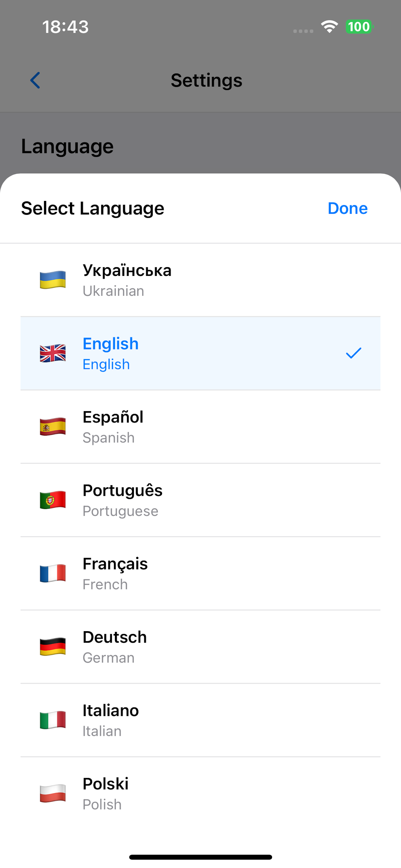Select Українська as the language
The height and width of the screenshot is (868, 401).
[x=200, y=280]
